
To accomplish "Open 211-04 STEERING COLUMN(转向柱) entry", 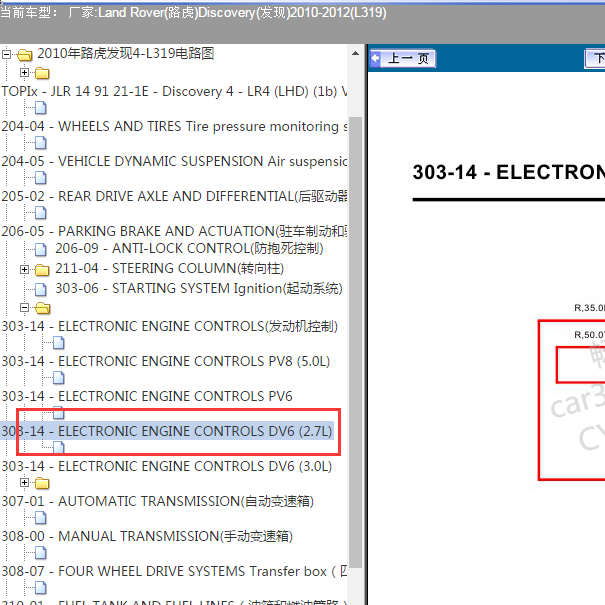I will (169, 269).
